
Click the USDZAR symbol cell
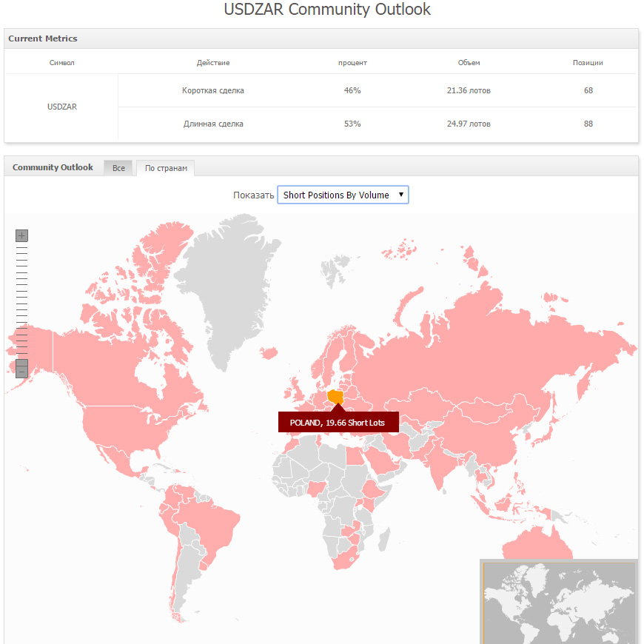tap(61, 107)
